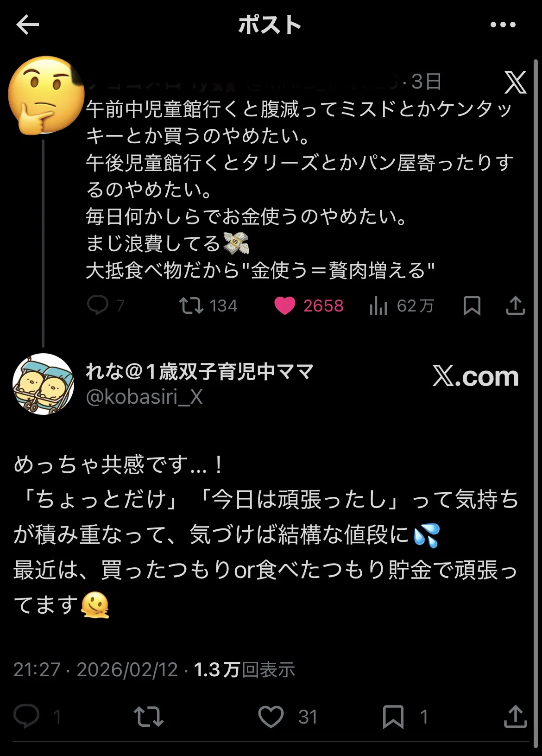Viewport: 542px width, 756px height.
Task: Like the main post with 31 likes
Action: point(271,716)
